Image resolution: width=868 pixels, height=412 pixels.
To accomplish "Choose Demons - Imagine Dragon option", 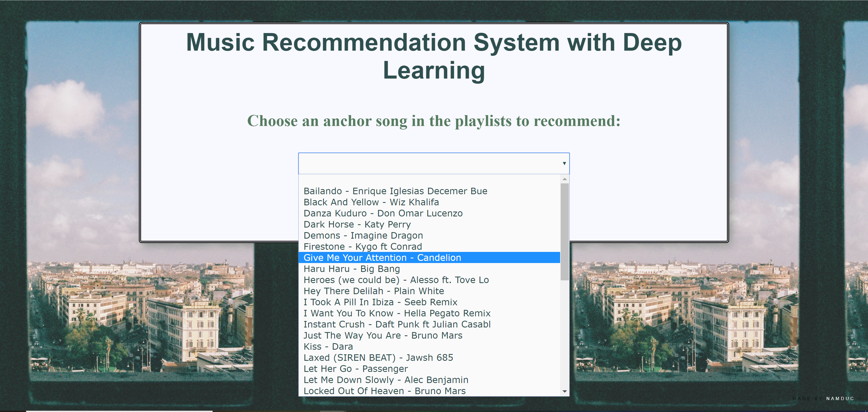I will pyautogui.click(x=363, y=236).
